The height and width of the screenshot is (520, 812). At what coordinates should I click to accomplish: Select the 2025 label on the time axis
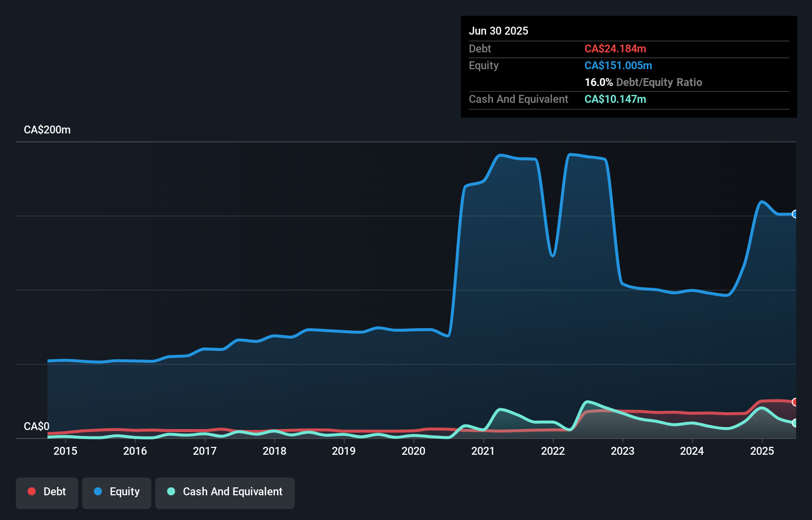(762, 451)
